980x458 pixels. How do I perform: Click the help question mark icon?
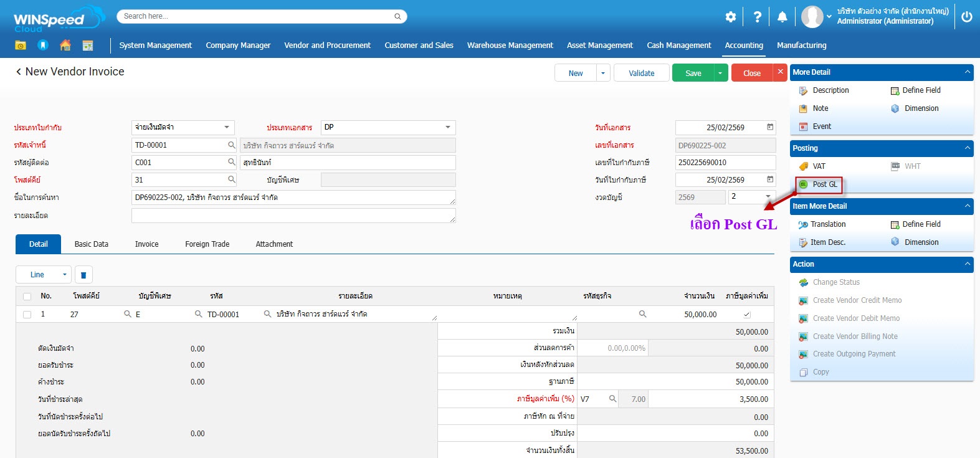[x=757, y=17]
